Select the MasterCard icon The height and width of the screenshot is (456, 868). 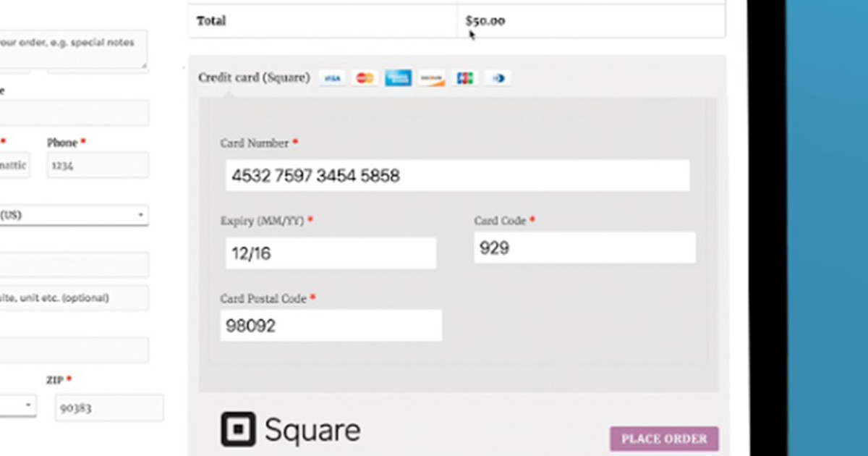(365, 77)
